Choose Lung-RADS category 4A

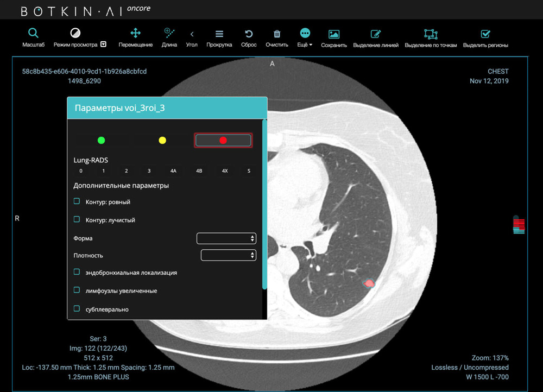(173, 171)
